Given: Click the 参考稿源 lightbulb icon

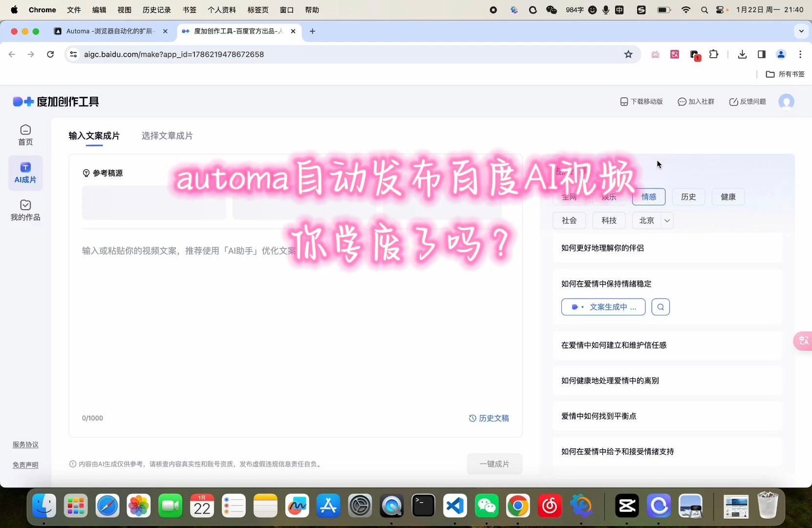Looking at the screenshot, I should (x=86, y=173).
